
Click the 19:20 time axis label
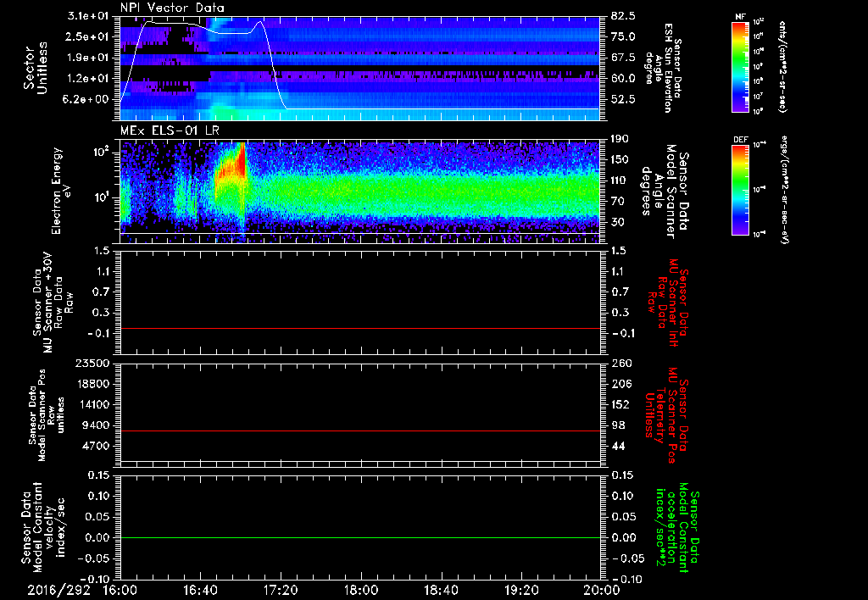click(x=521, y=591)
